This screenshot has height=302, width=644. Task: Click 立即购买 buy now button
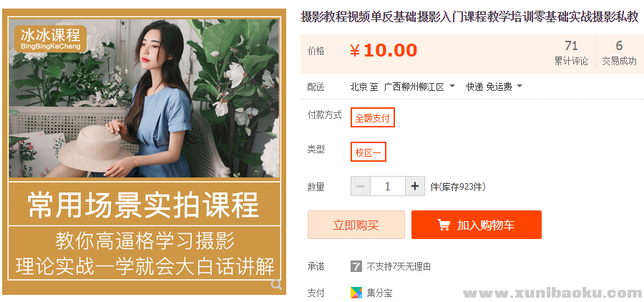(x=356, y=225)
